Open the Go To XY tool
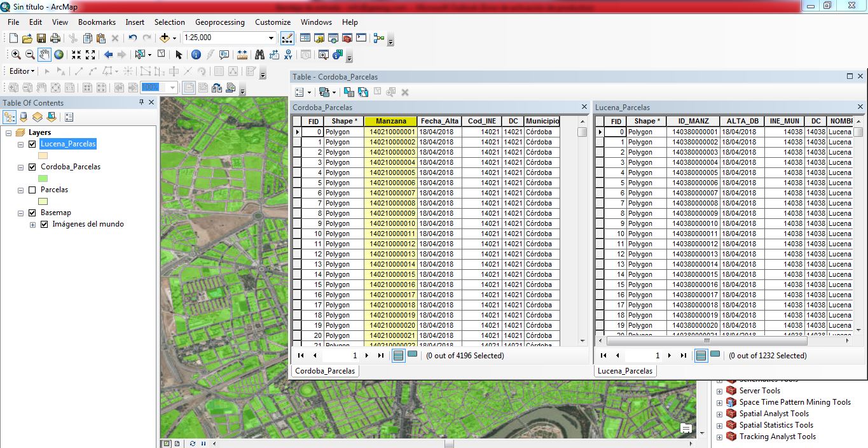This screenshot has width=868, height=448. pos(288,56)
